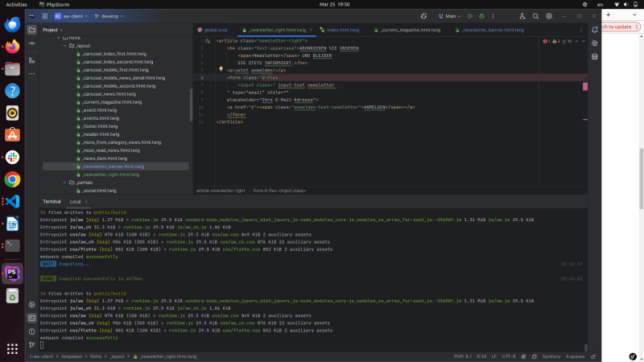This screenshot has height=362, width=644.
Task: Collapse the _layout folder in the project tree
Action: point(65,46)
